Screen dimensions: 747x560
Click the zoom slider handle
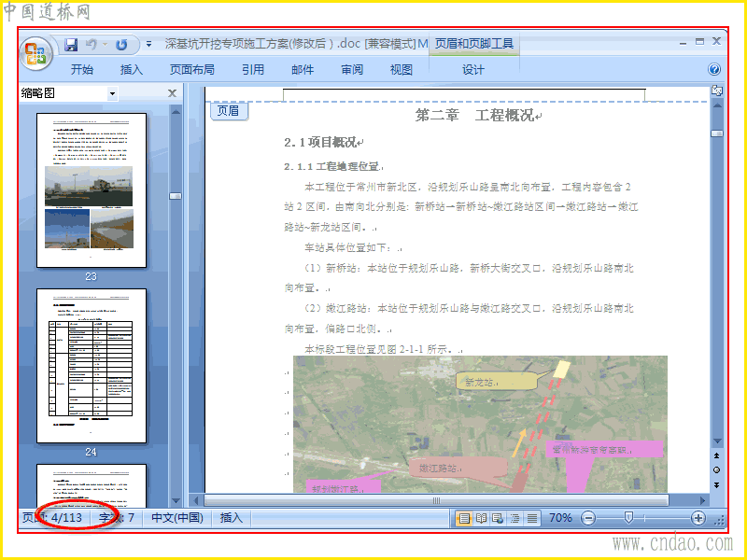pyautogui.click(x=628, y=518)
